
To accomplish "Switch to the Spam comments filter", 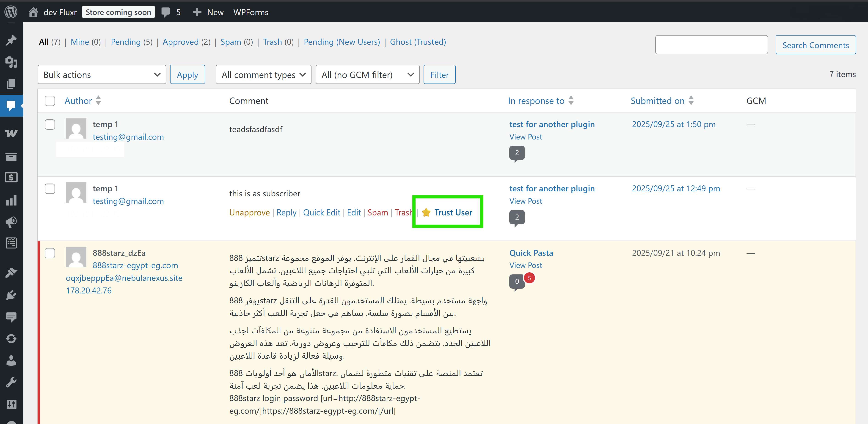I will pos(231,42).
